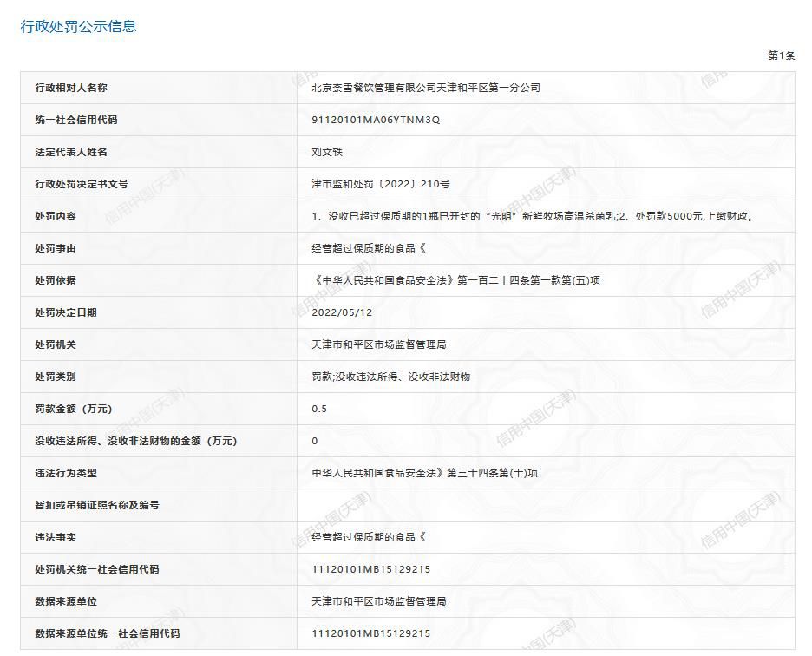Click the 行政处罚公示信息 heading
This screenshot has height=656, width=812.
[78, 26]
